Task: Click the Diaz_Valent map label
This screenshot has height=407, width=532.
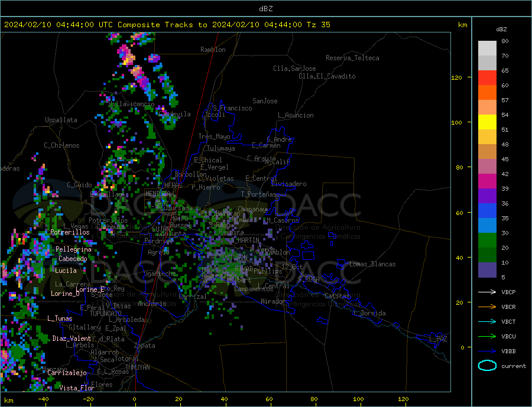Action: (x=72, y=338)
